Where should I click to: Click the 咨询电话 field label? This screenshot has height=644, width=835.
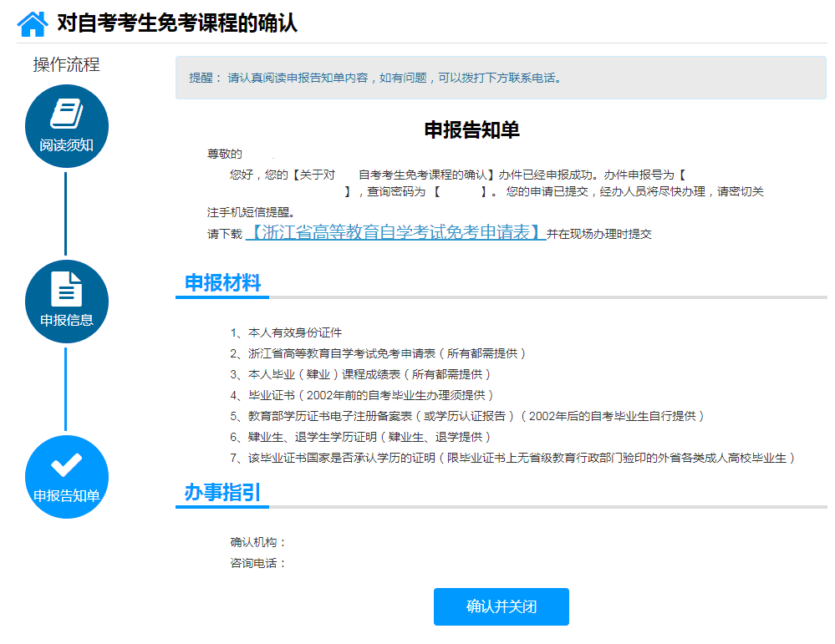pyautogui.click(x=258, y=563)
